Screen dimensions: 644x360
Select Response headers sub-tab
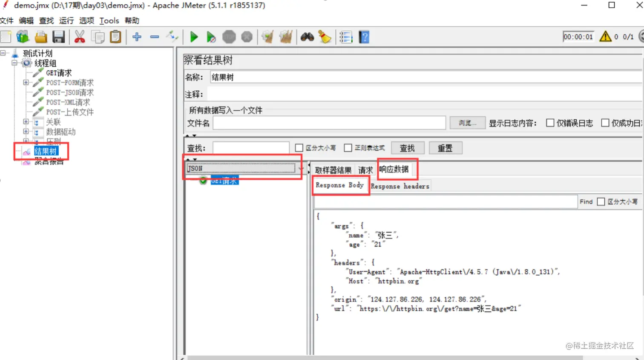[x=400, y=186]
